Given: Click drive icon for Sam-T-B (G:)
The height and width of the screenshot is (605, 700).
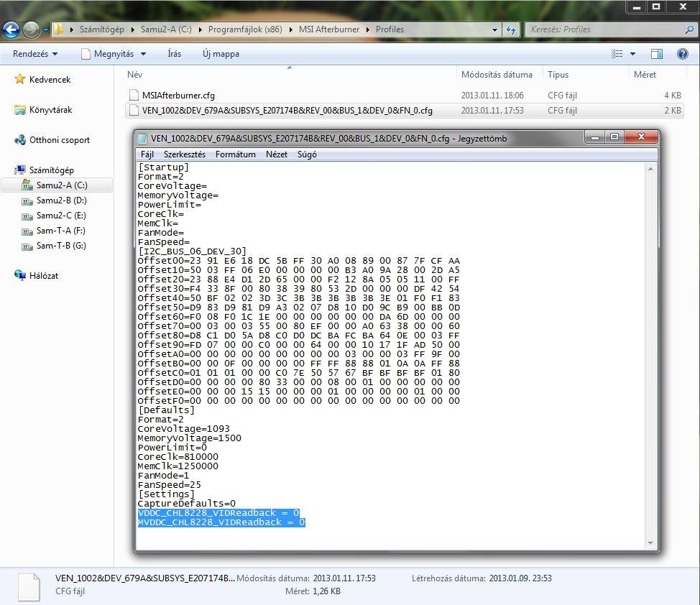Looking at the screenshot, I should 27,246.
